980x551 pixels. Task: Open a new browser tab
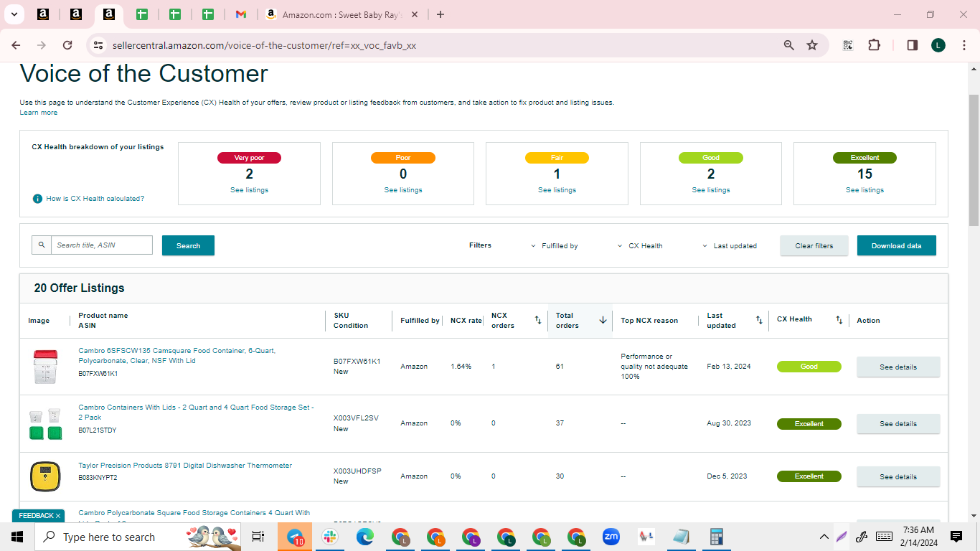click(x=440, y=14)
